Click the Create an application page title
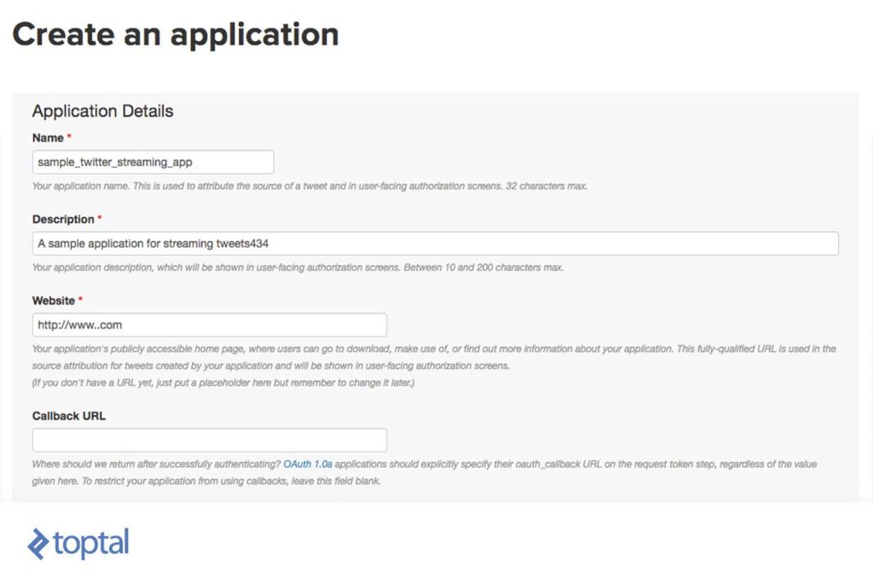The height and width of the screenshot is (588, 873). 176,34
